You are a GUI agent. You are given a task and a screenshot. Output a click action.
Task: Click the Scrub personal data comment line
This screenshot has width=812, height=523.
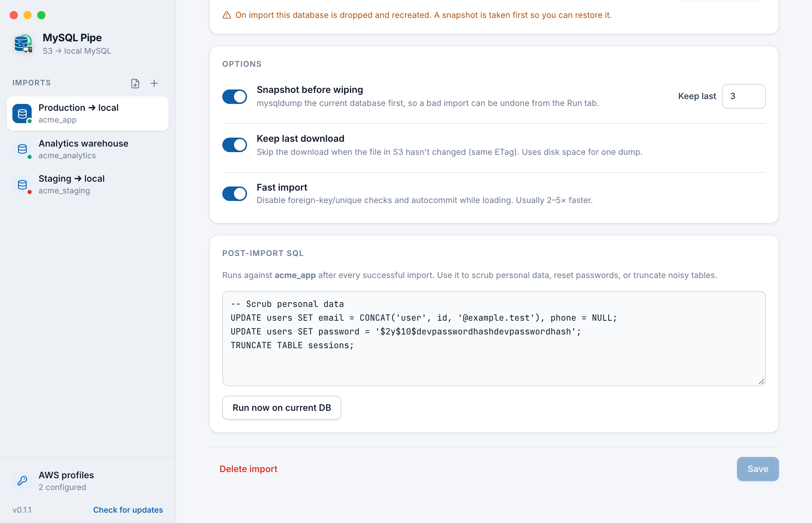pos(287,304)
